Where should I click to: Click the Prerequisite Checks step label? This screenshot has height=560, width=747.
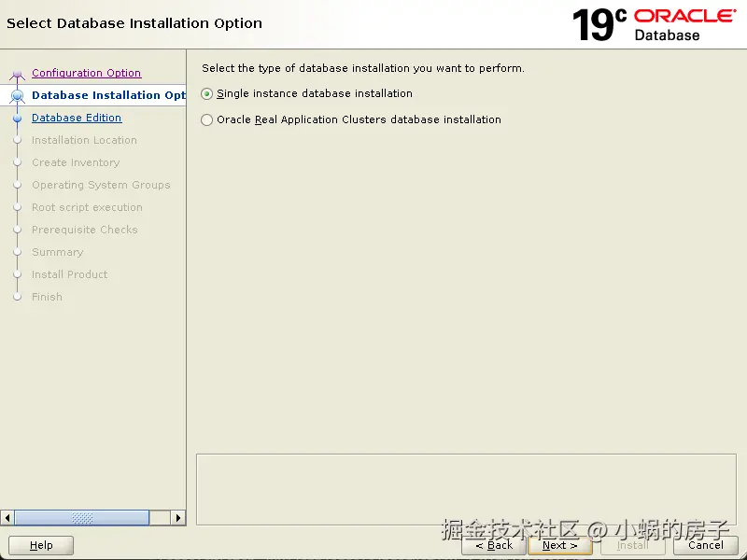(85, 230)
